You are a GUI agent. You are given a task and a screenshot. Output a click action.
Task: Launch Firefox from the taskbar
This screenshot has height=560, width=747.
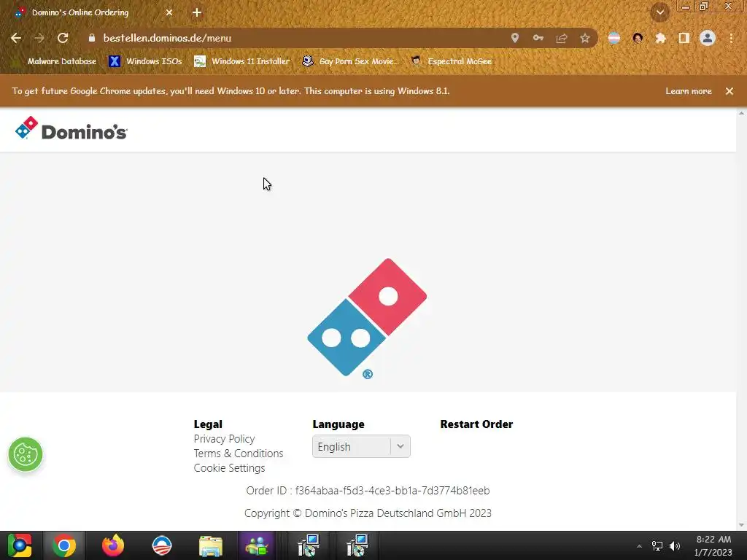coord(113,545)
